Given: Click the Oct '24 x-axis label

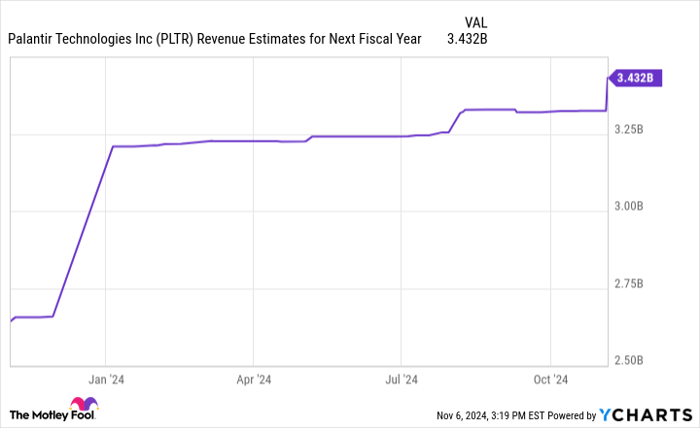Looking at the screenshot, I should pyautogui.click(x=550, y=380).
